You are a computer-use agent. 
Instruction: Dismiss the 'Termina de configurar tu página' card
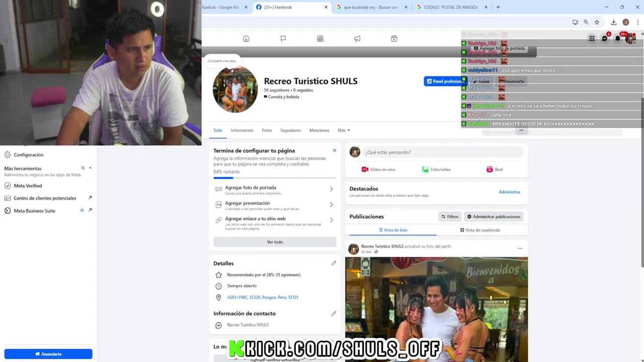[334, 150]
